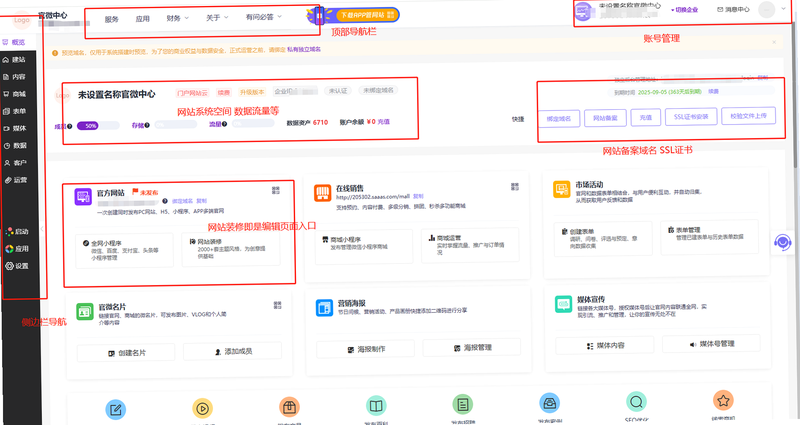Click the 启动 sidebar item
Viewport: 800px width, 425px height.
[17, 232]
